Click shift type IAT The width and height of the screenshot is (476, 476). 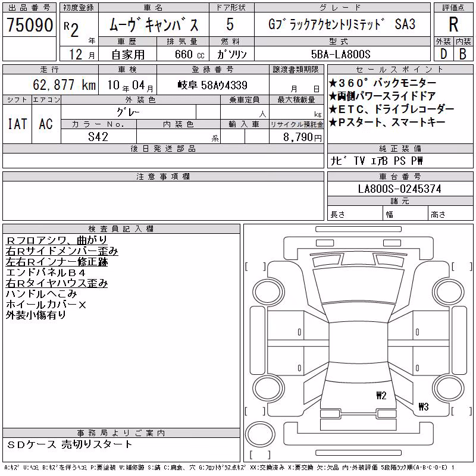point(17,124)
